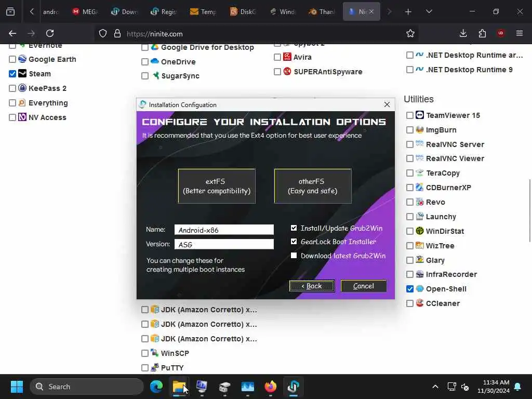Check the TeamViewer 15 checkbox

coord(410,115)
